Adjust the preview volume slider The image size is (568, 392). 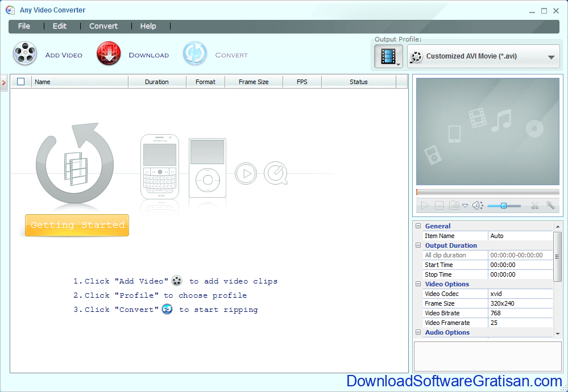click(504, 206)
